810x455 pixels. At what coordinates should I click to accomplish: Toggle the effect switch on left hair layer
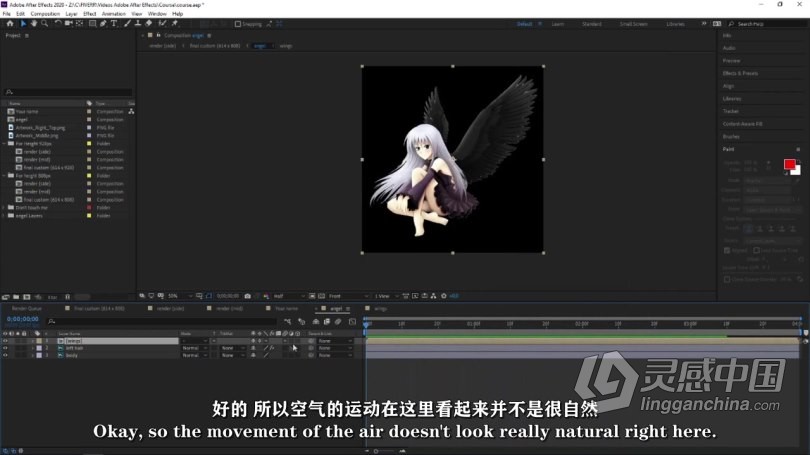pos(272,348)
